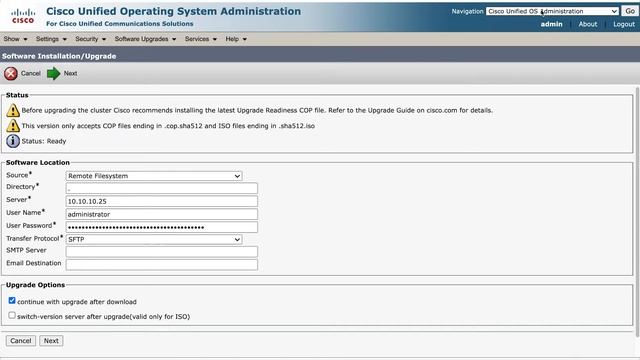Image resolution: width=640 pixels, height=360 pixels.
Task: Click the warning icon beside the Upgrade Readiness message
Action: [x=13, y=110]
